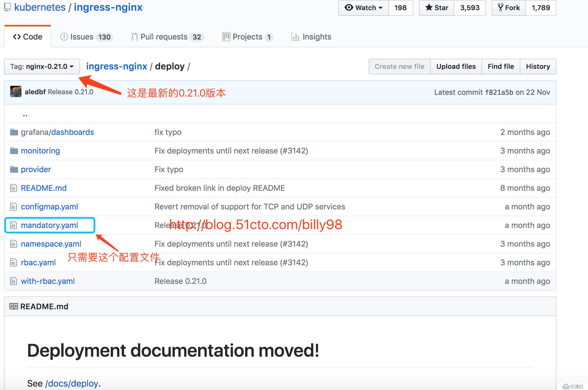
Task: Open the monitoring folder
Action: [40, 151]
